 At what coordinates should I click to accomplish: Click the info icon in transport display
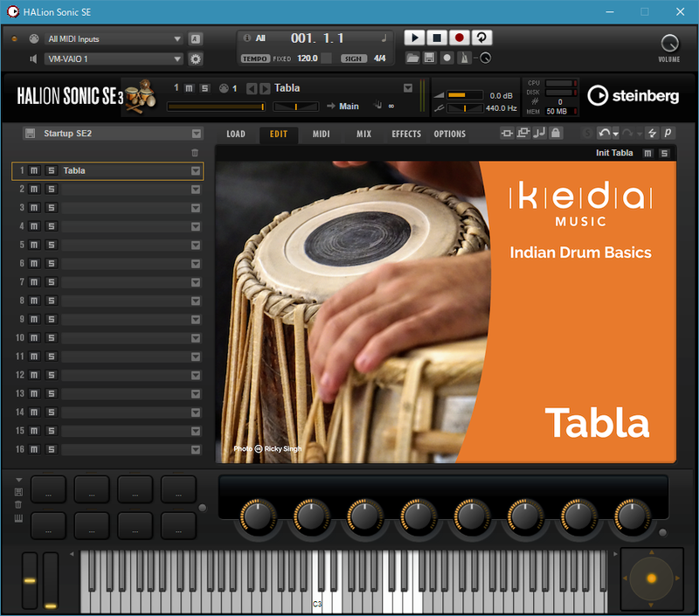[x=246, y=38]
